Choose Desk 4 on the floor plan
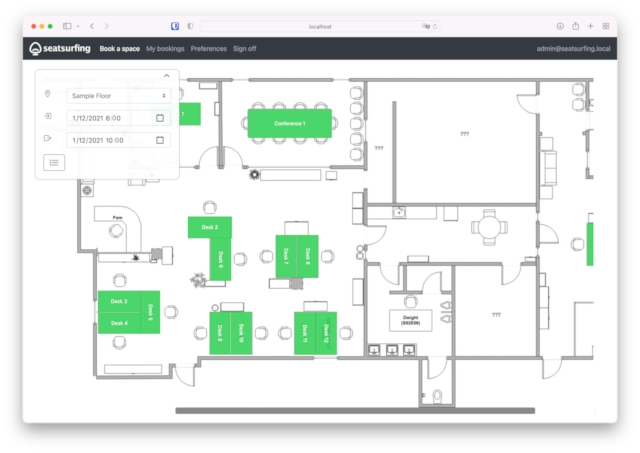Image resolution: width=640 pixels, height=453 pixels. click(119, 323)
